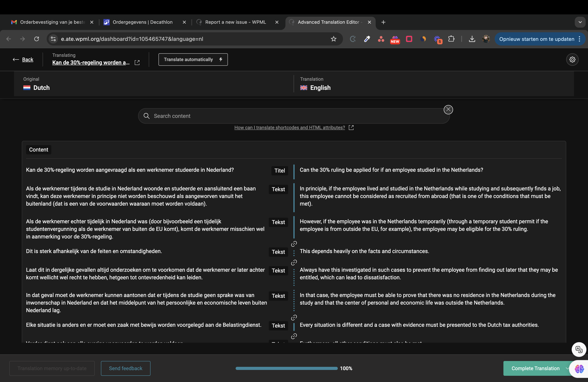Open 'How can I translate shortcodes' link
The image size is (588, 382).
[290, 128]
